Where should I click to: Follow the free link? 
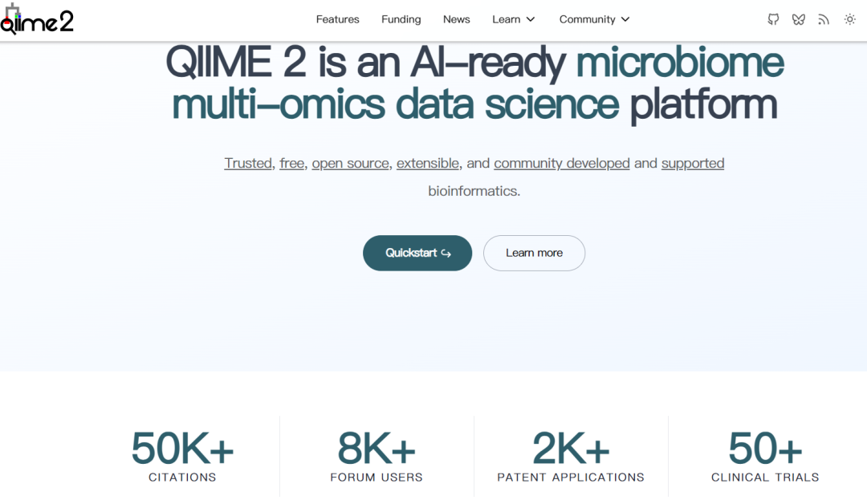click(292, 164)
